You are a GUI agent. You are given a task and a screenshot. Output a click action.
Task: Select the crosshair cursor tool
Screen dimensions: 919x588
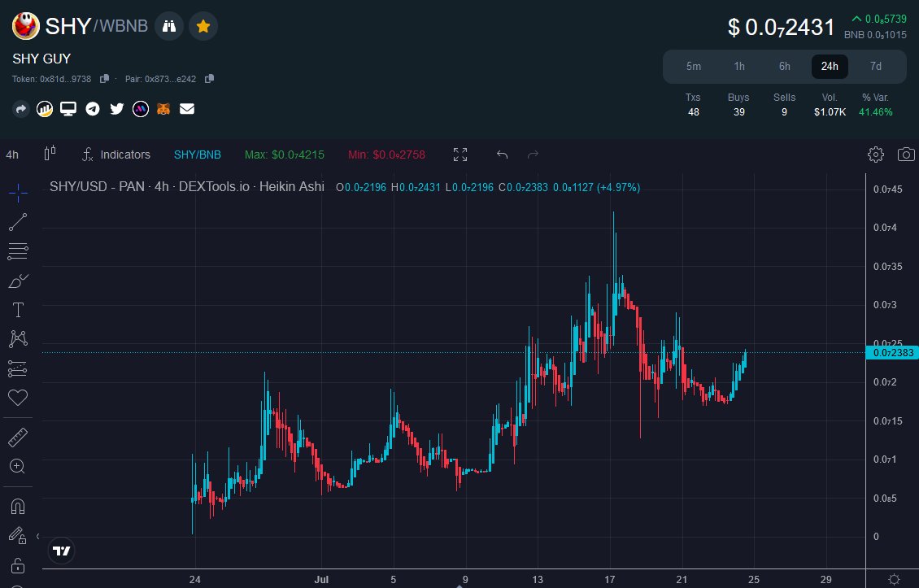pos(18,192)
